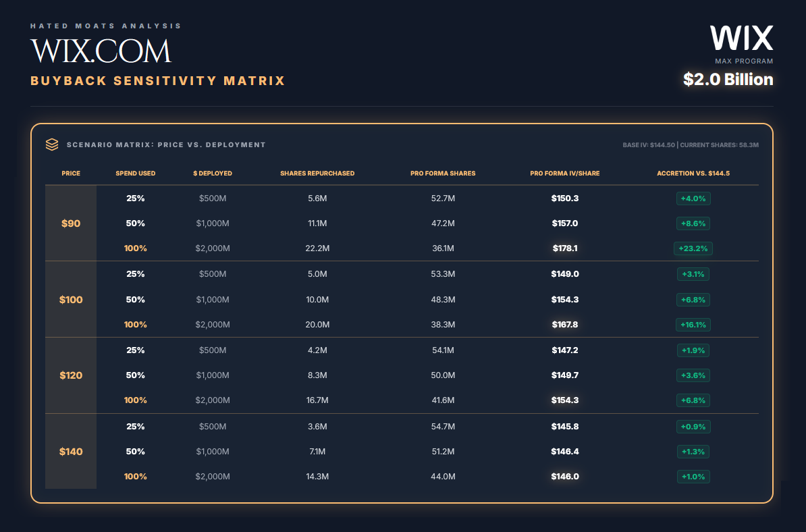Select the $140 price row group cell

[71, 451]
